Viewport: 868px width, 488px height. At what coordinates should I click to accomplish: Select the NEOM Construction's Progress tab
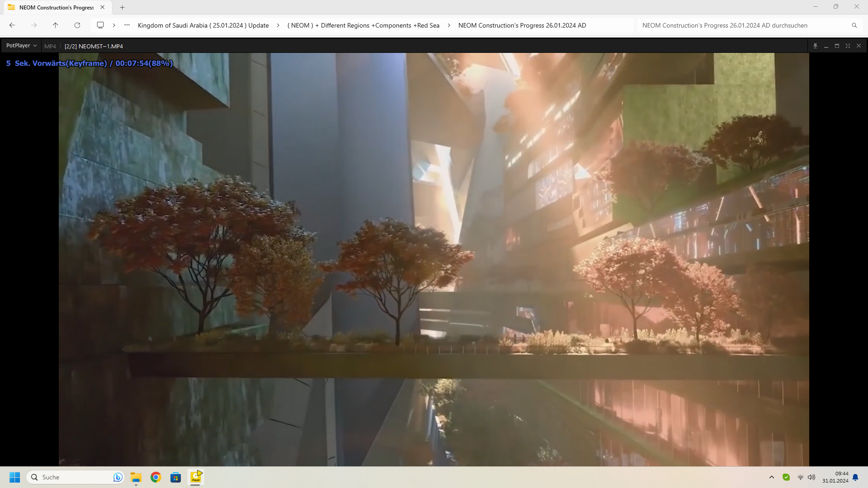[57, 7]
